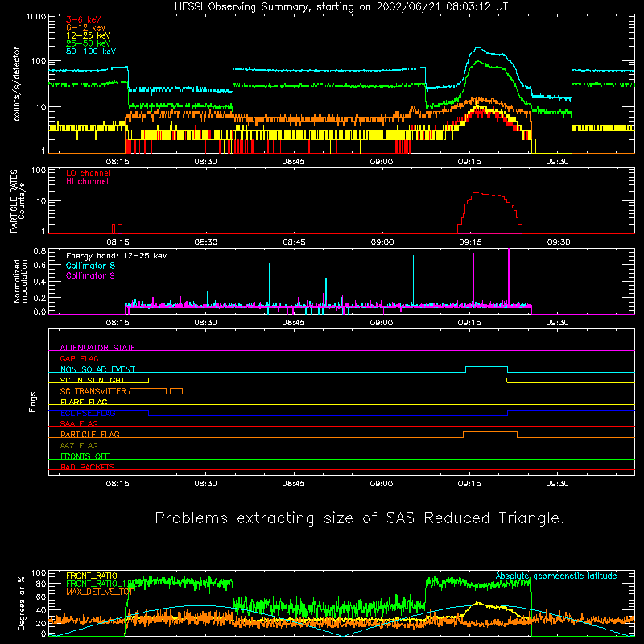Select the SAA_FLAG label
This screenshot has width=644, height=644.
(x=79, y=424)
